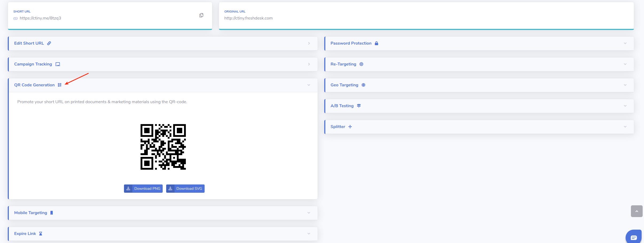Click the phone icon next to Mobile Targeting
The height and width of the screenshot is (243, 644).
click(x=52, y=213)
